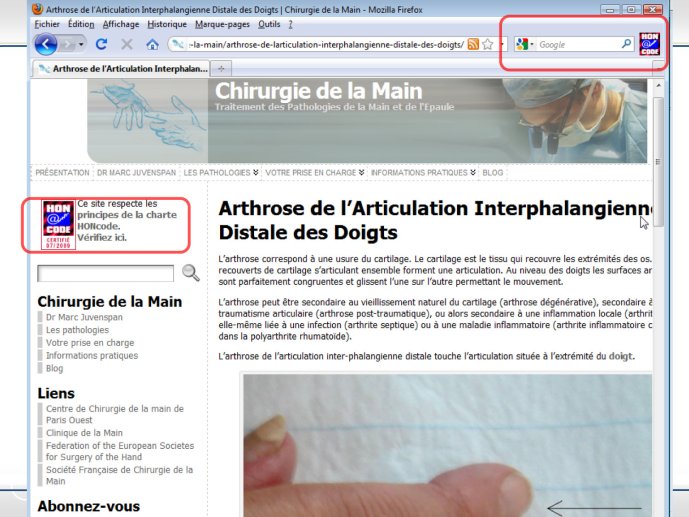Click the finger arthrosis photo
The height and width of the screenshot is (517, 689).
point(448,445)
